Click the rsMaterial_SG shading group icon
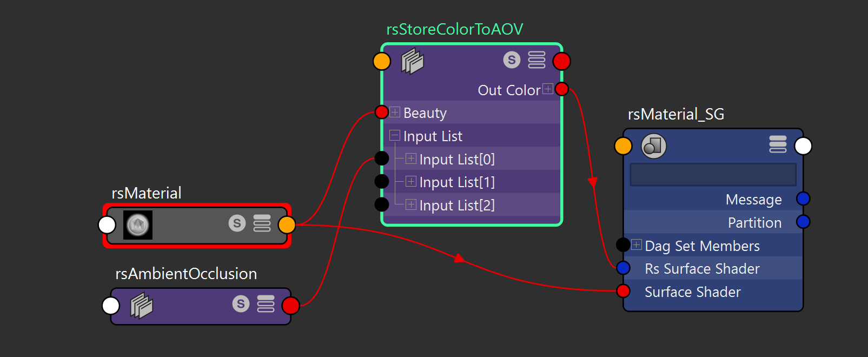Viewport: 868px width, 357px height. (653, 146)
